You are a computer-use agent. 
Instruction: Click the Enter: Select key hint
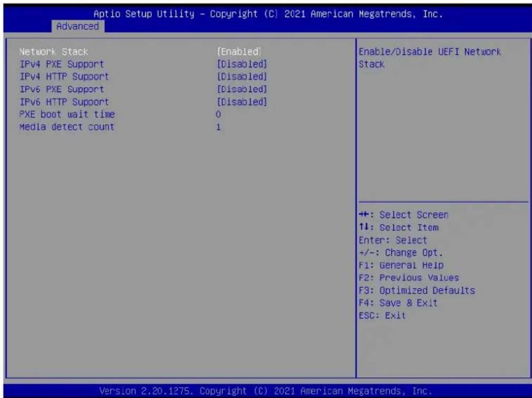[x=393, y=240]
